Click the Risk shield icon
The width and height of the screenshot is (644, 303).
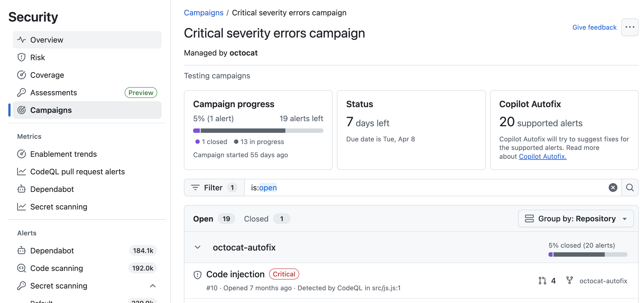[22, 57]
